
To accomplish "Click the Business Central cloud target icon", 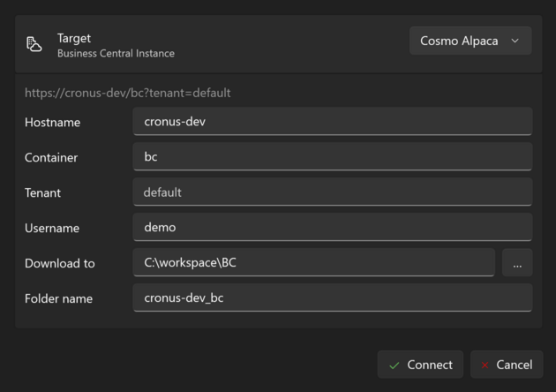I will coord(34,44).
